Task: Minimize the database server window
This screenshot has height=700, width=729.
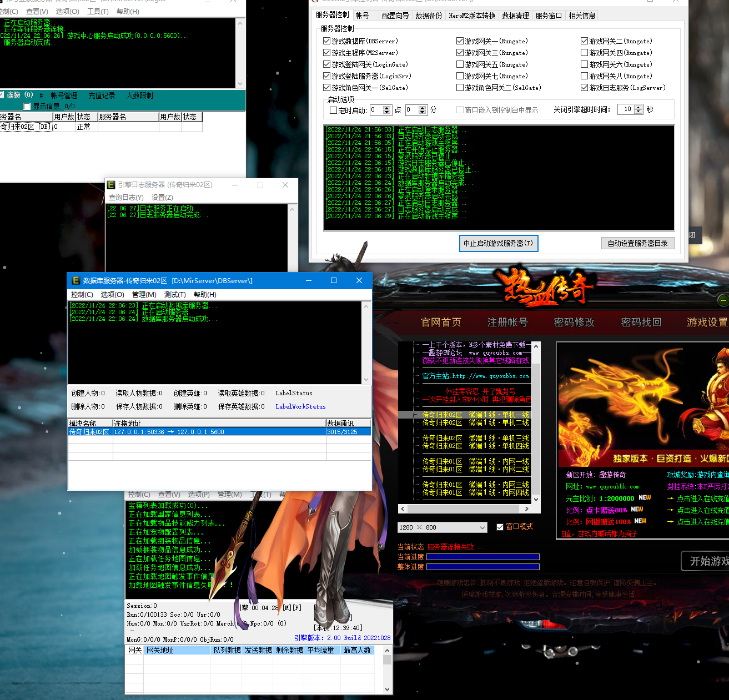Action: pos(308,281)
